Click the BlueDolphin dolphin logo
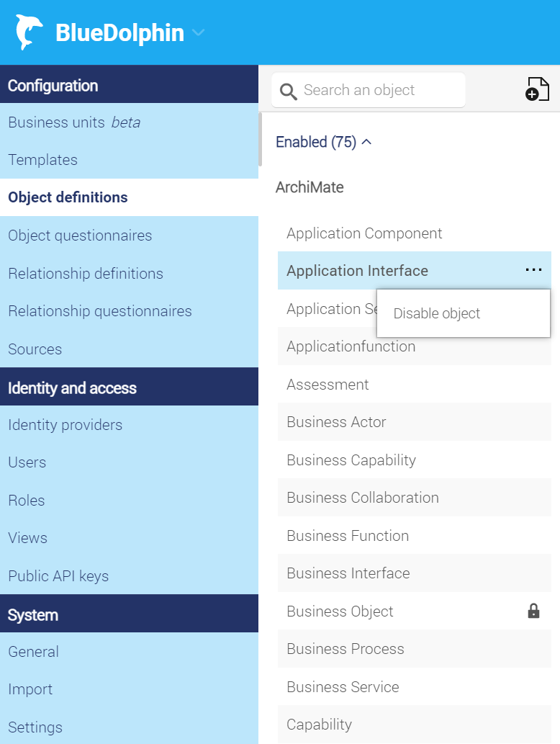This screenshot has width=560, height=744. (30, 32)
